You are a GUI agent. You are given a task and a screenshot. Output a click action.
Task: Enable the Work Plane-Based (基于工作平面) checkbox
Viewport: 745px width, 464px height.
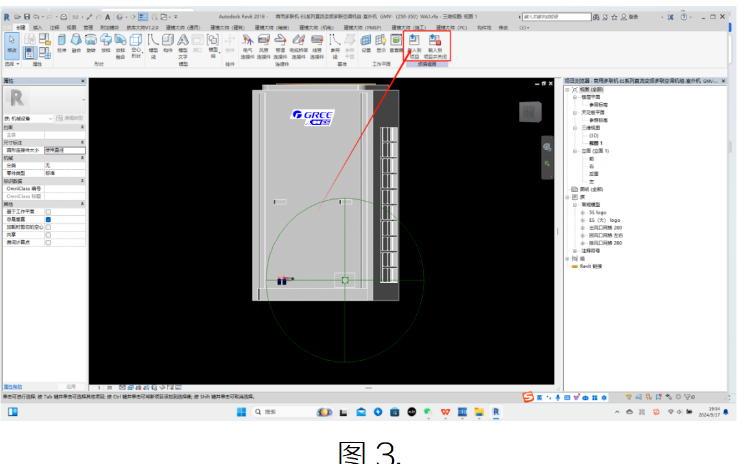[x=48, y=212]
